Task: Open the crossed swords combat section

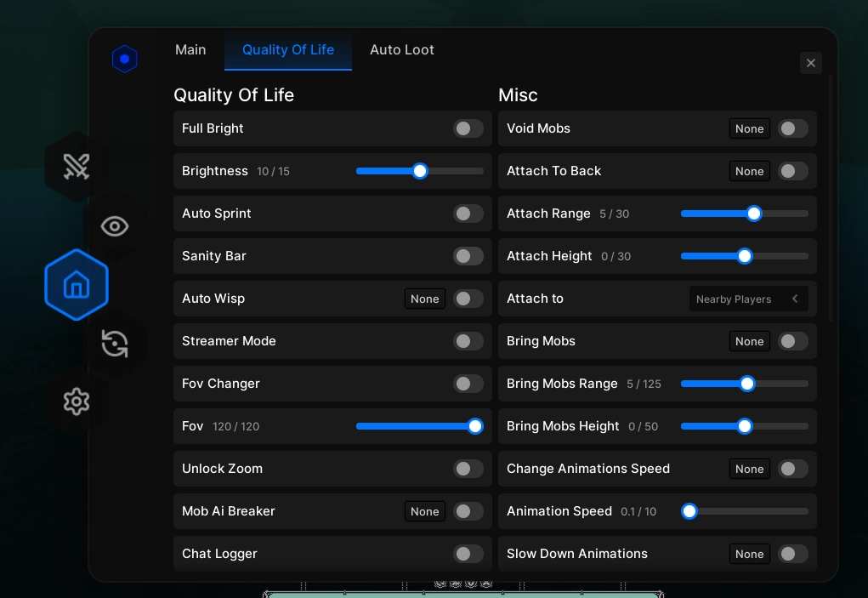Action: pyautogui.click(x=77, y=167)
